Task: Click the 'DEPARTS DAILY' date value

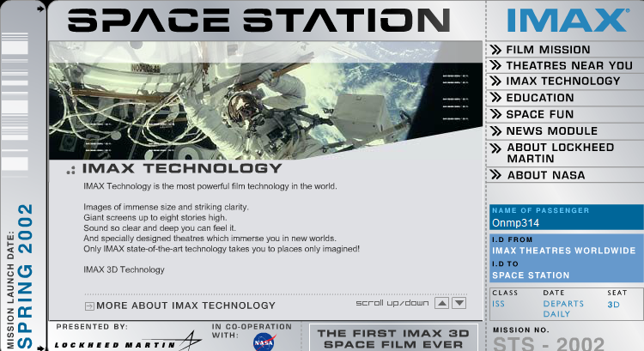Action: [x=563, y=309]
